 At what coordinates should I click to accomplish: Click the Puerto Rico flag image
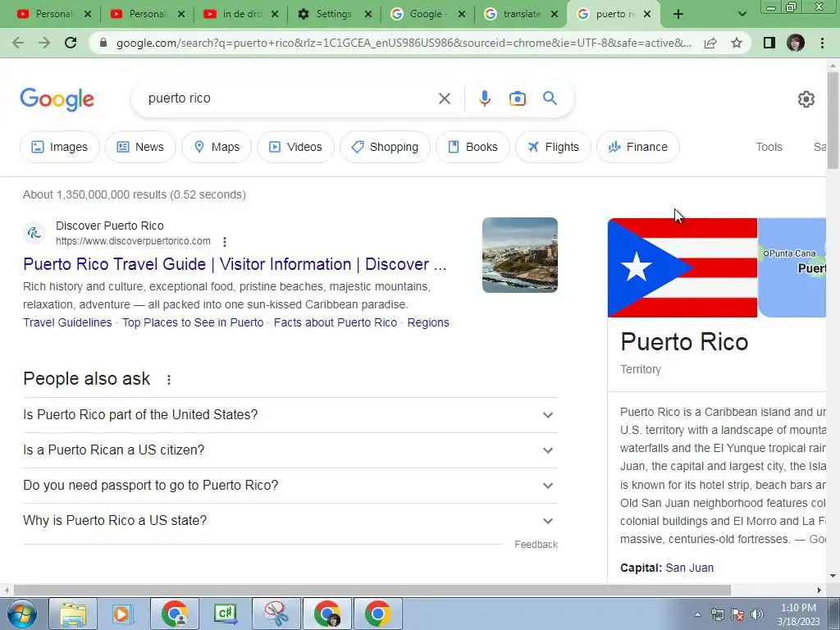(x=682, y=267)
